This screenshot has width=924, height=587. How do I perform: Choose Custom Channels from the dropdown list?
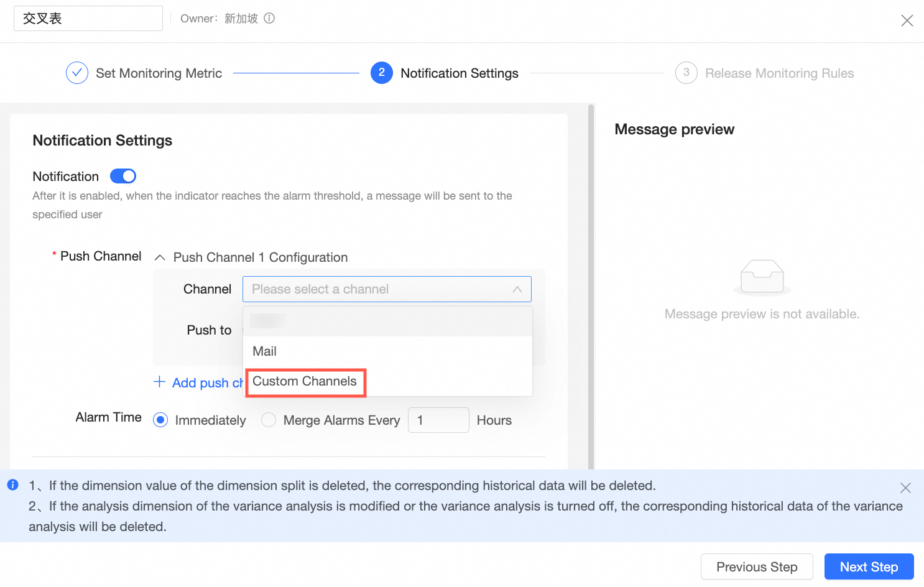305,381
